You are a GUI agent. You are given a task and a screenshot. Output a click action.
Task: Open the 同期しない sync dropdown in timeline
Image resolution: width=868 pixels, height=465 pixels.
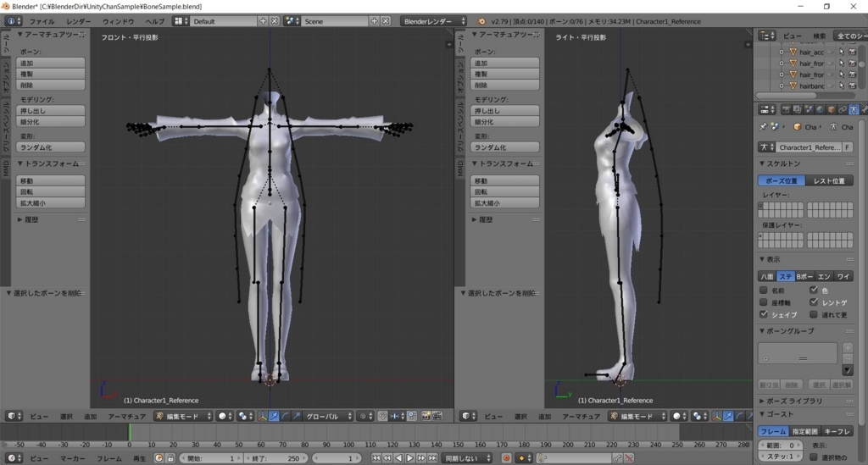coord(468,458)
